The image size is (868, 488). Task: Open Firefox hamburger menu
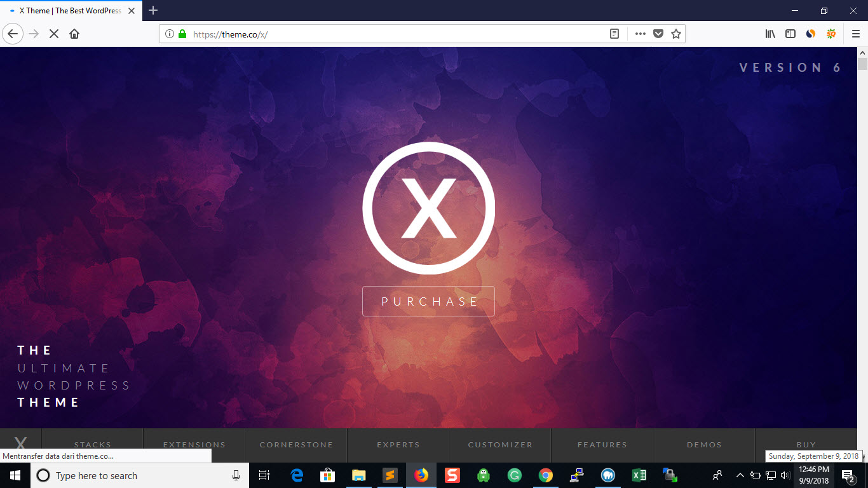pos(855,34)
